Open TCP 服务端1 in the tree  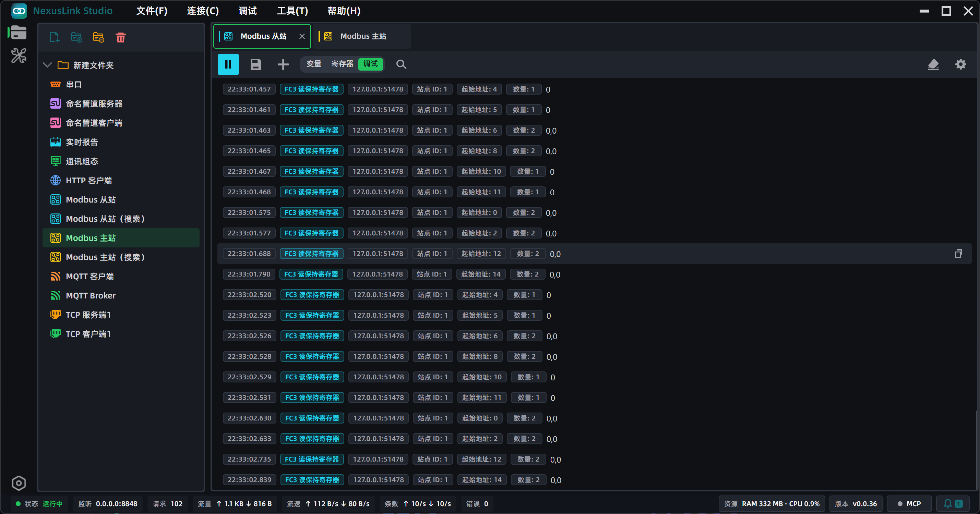(x=121, y=315)
